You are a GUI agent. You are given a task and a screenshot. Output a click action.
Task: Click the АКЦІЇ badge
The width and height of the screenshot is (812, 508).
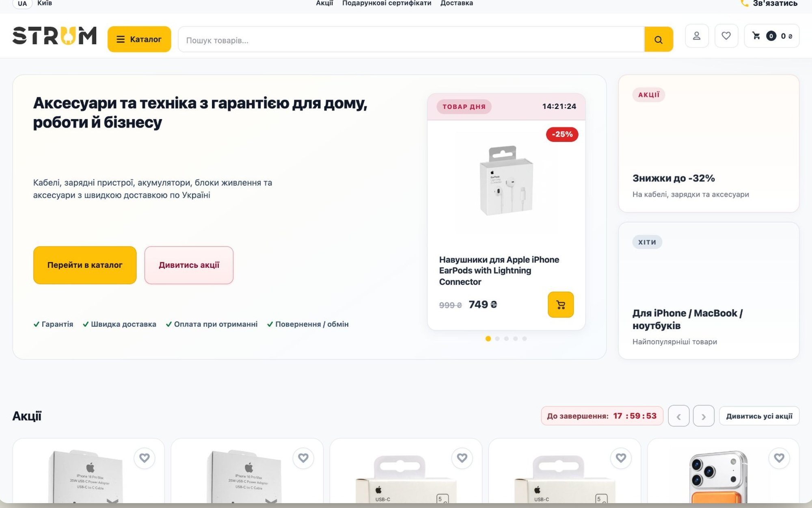649,95
